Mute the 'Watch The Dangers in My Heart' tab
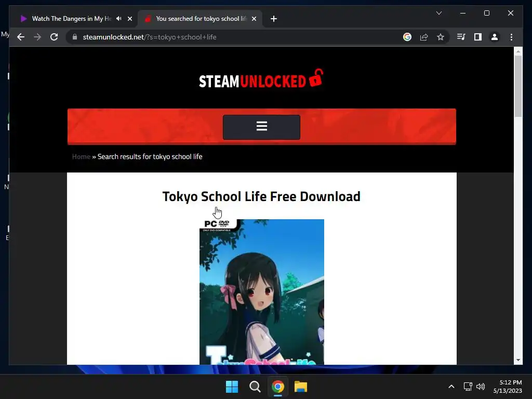This screenshot has height=399, width=532. tap(119, 19)
